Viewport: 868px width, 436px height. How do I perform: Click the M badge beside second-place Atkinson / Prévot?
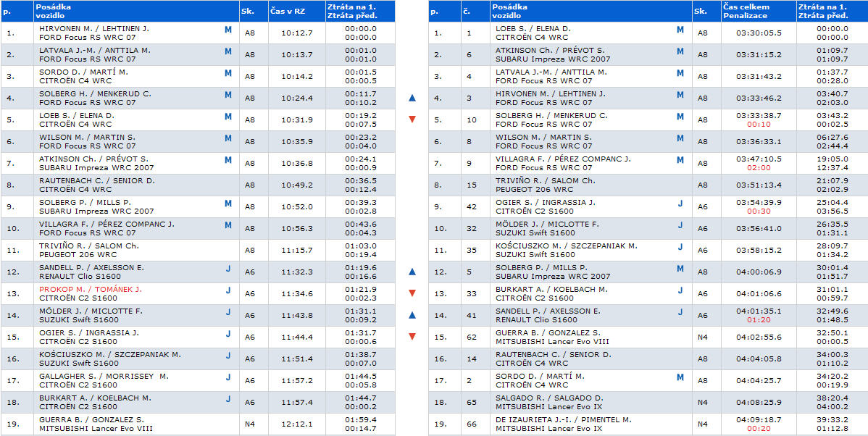(680, 51)
